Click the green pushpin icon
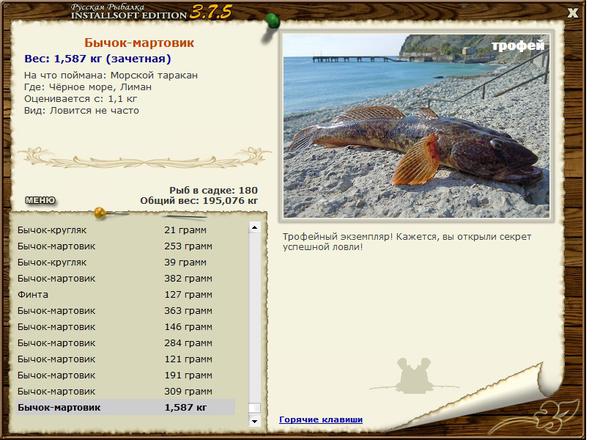Screen dimensions: 600x440 coord(272,20)
